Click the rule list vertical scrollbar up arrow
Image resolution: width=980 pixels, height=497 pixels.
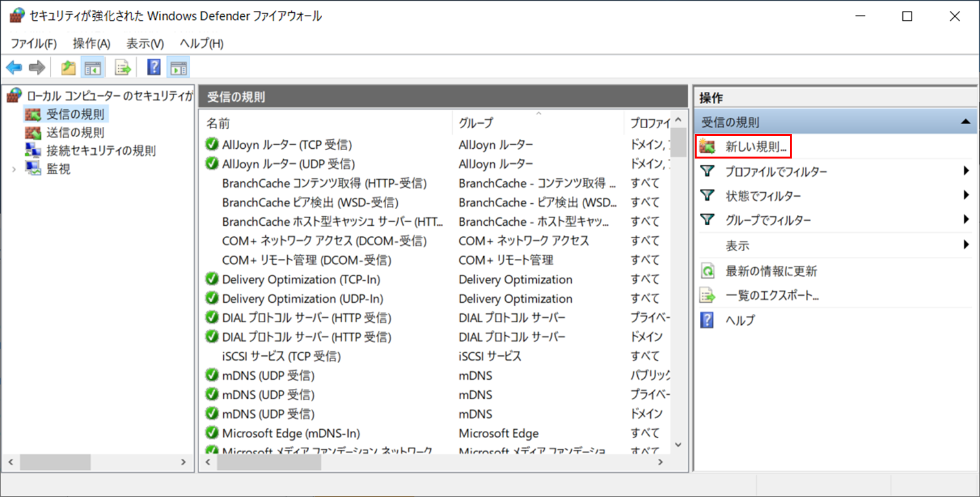pos(678,120)
